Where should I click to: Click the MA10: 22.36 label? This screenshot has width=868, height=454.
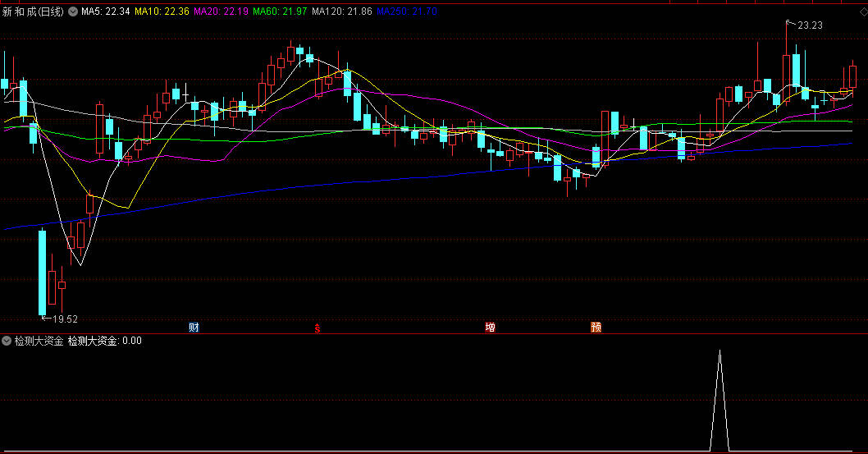tap(162, 11)
